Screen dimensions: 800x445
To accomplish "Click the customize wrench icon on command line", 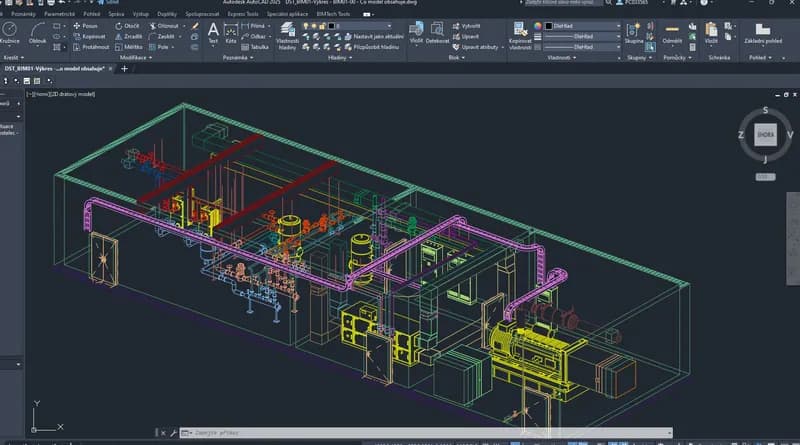I will click(x=173, y=433).
